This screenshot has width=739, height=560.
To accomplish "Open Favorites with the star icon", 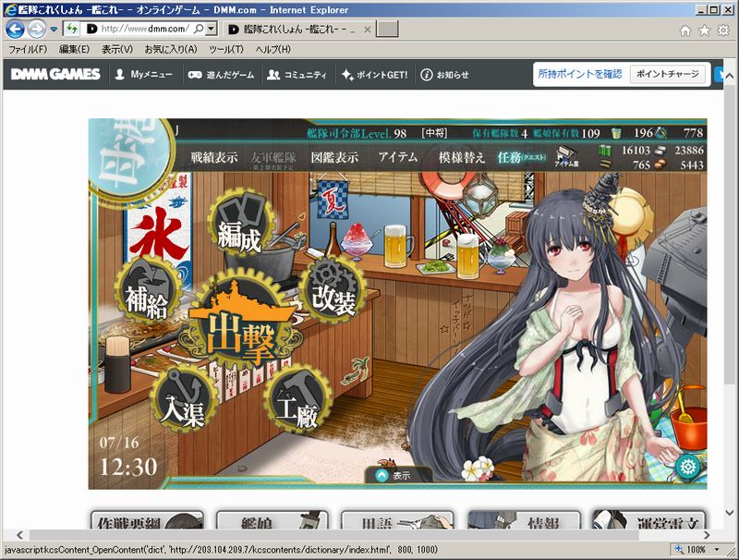I will point(704,30).
